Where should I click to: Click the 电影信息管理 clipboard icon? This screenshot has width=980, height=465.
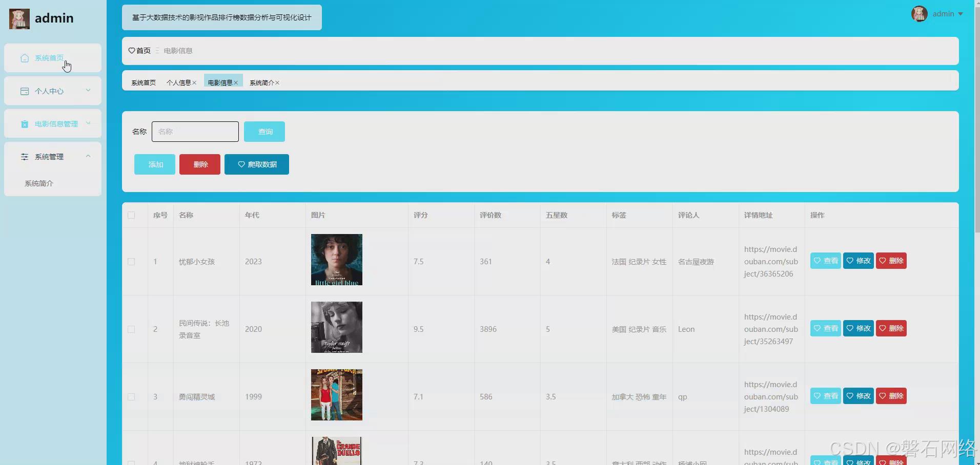25,124
